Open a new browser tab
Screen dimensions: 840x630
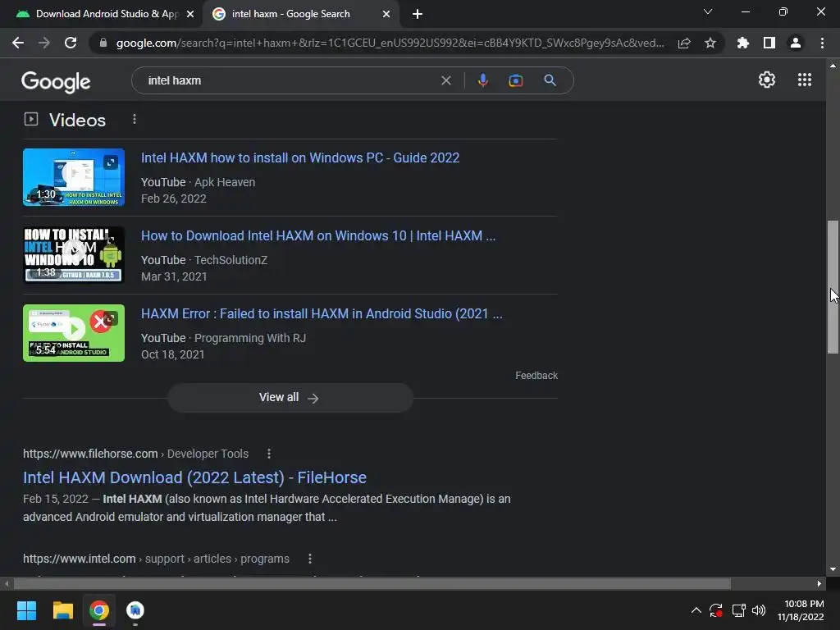418,14
